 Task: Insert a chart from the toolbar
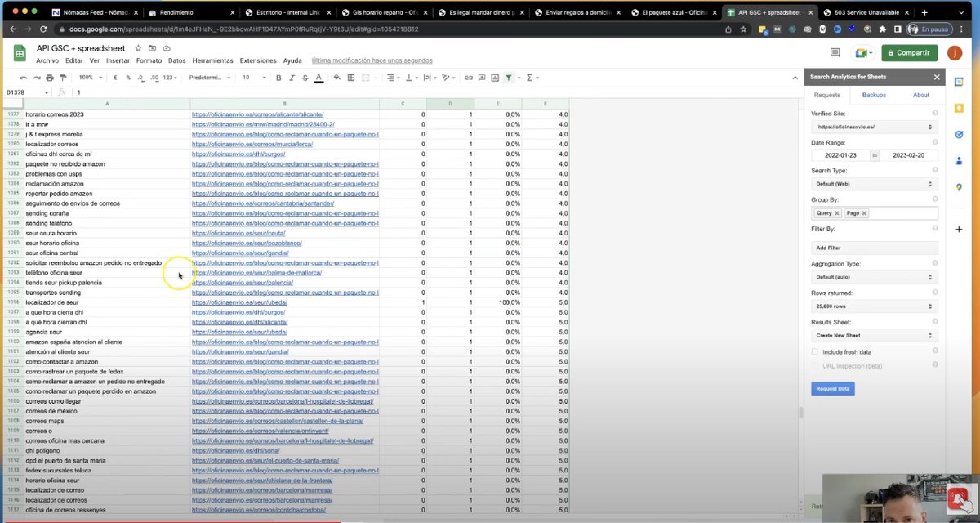click(494, 78)
